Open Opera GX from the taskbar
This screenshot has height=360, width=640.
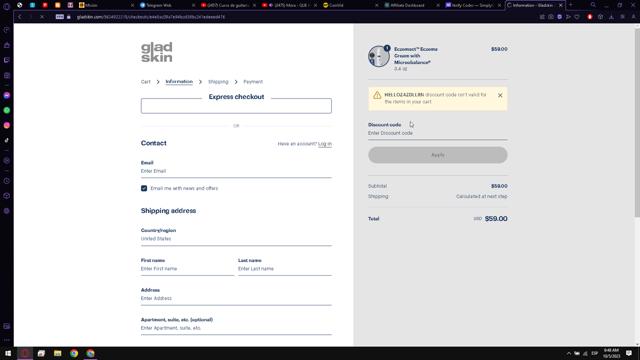25,353
